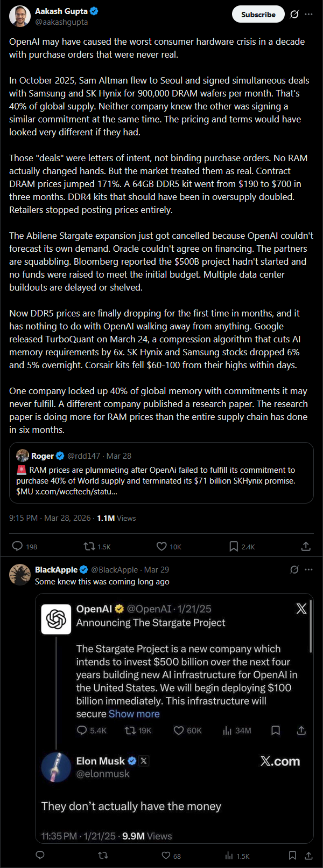Repost BlackApple's reply
Screen dimensions: 323x868
click(103, 855)
